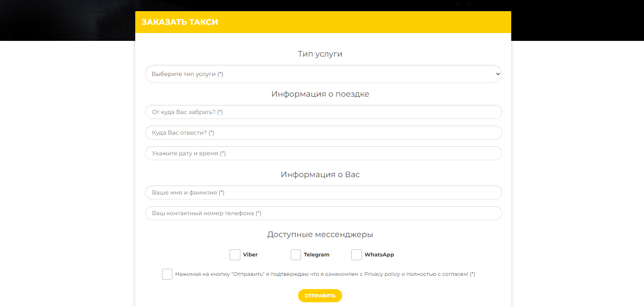Accept the Privacy policy agreement checkbox
The image size is (644, 306).
click(x=167, y=274)
